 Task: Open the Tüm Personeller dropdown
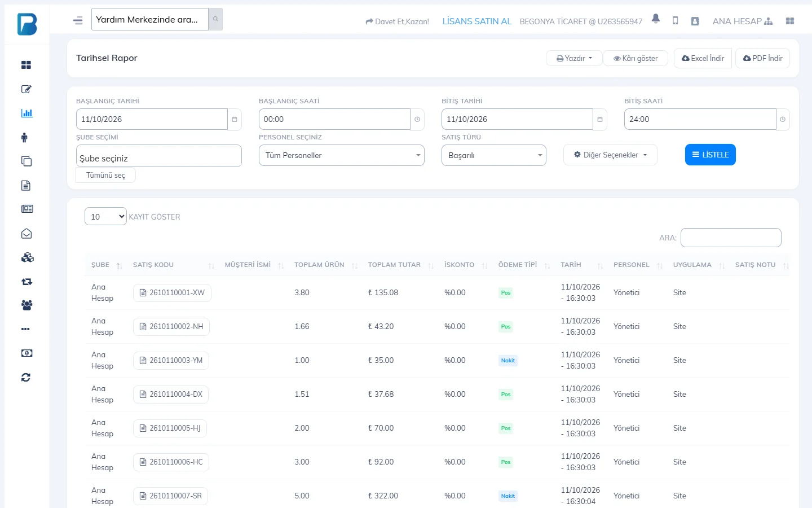[342, 155]
